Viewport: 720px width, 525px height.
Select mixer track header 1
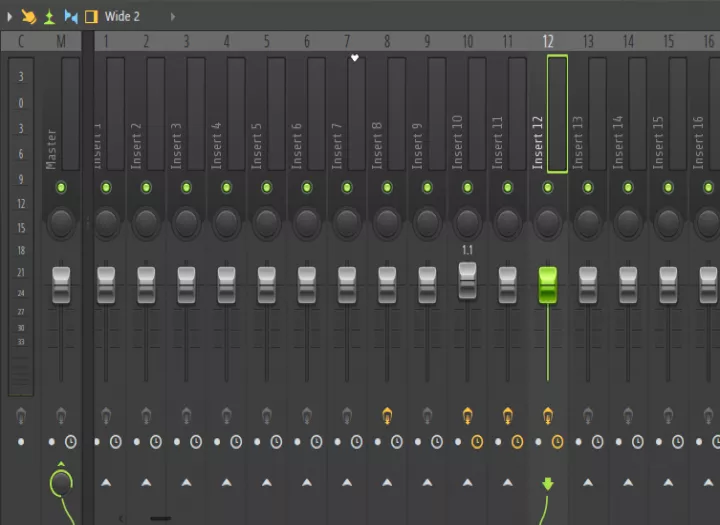pyautogui.click(x=106, y=41)
